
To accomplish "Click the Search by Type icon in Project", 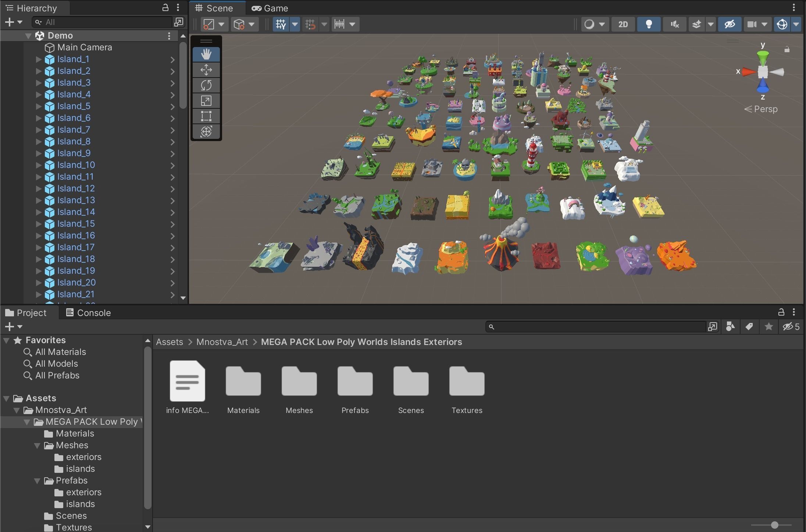I will (x=730, y=327).
